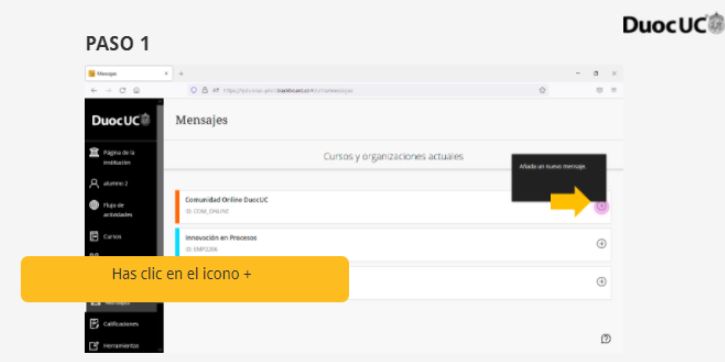Open Calificaciones in the sidebar
The image size is (725, 362).
point(115,324)
